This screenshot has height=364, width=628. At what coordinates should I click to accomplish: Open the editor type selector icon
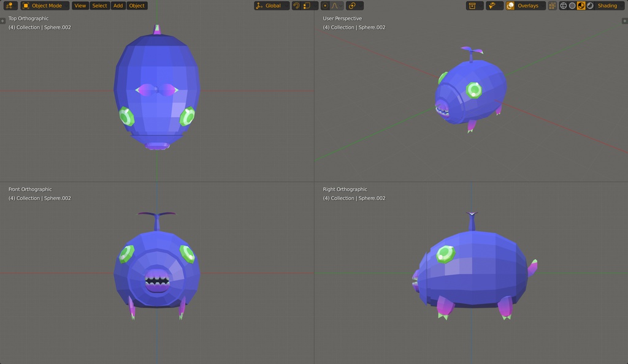point(10,6)
